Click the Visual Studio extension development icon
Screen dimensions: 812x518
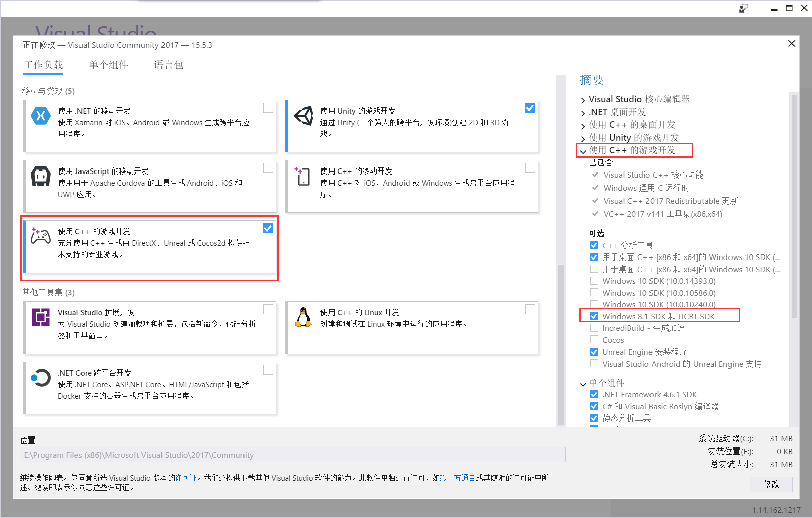[41, 317]
